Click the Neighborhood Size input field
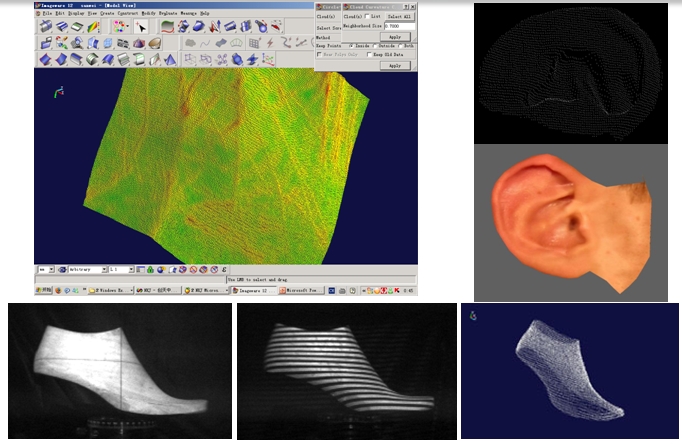Viewport: 682px width, 444px height. tap(397, 26)
